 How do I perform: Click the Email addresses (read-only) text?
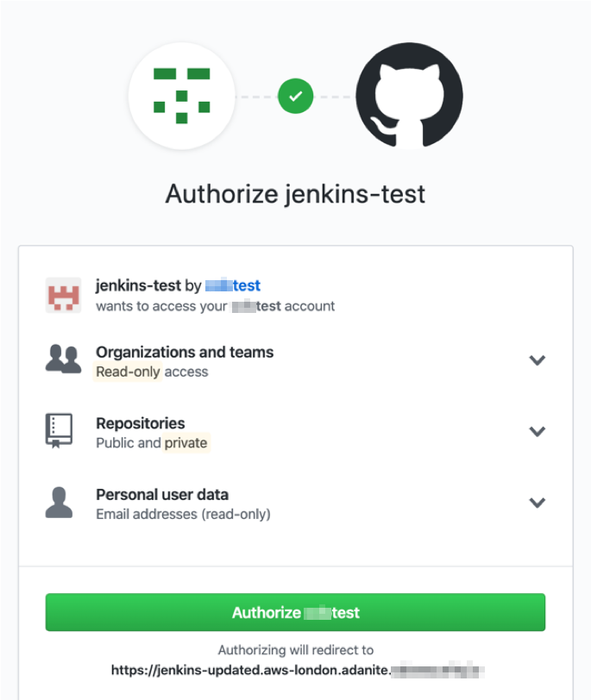coord(183,514)
